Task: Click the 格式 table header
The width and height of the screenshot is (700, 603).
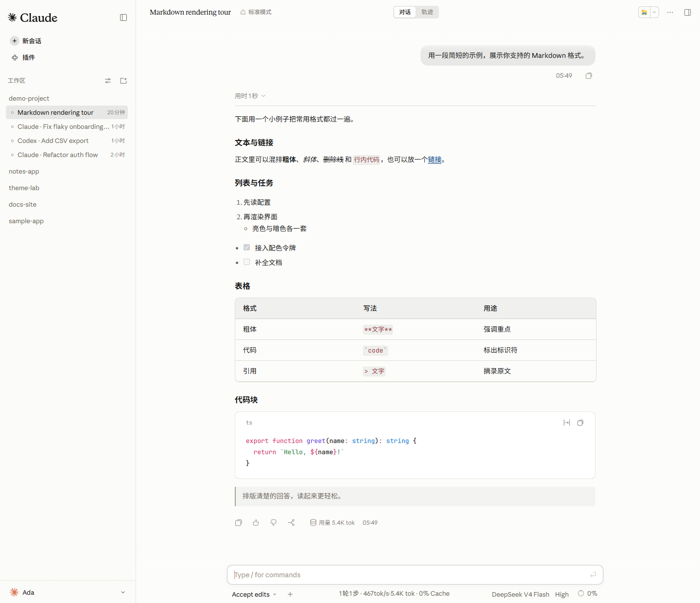Action: (250, 308)
